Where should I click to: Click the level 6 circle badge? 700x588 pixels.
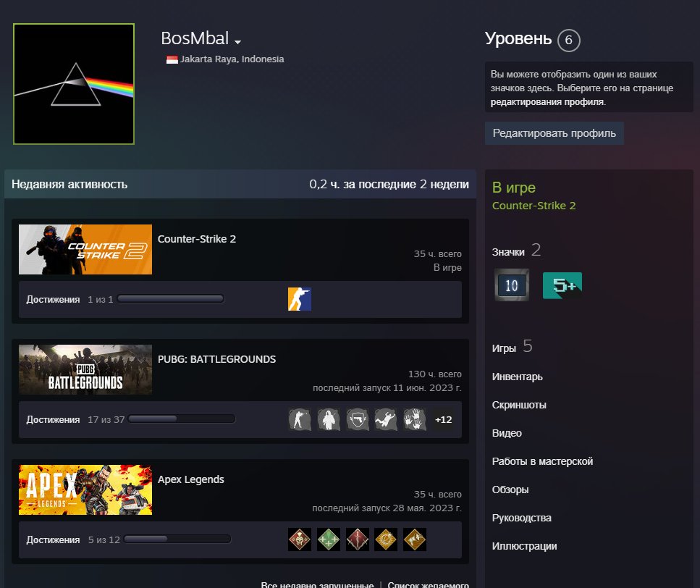569,40
